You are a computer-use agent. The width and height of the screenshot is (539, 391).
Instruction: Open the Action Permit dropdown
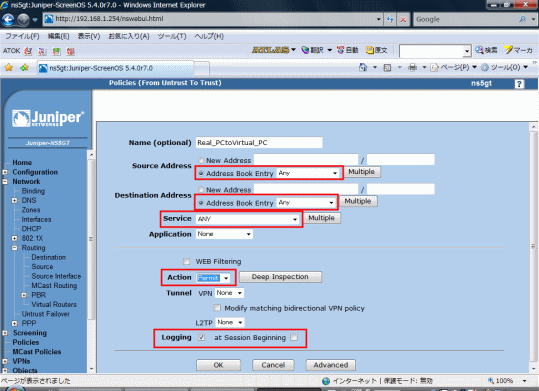pos(213,278)
